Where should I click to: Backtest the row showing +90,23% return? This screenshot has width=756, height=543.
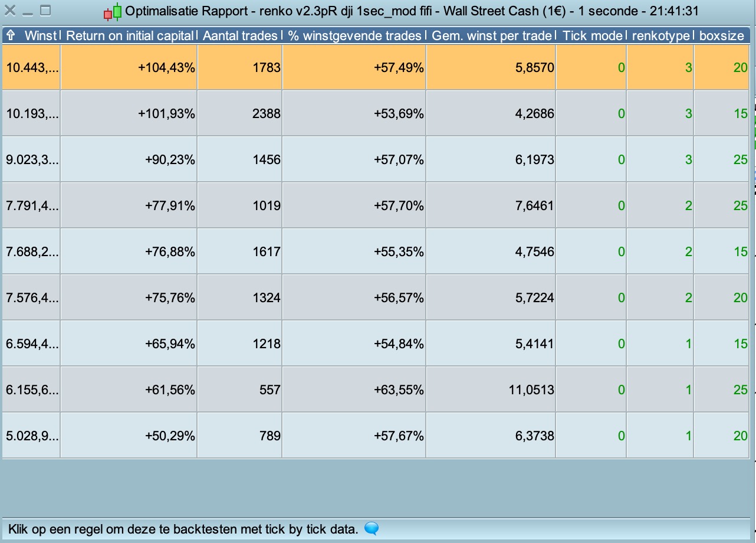click(x=376, y=159)
